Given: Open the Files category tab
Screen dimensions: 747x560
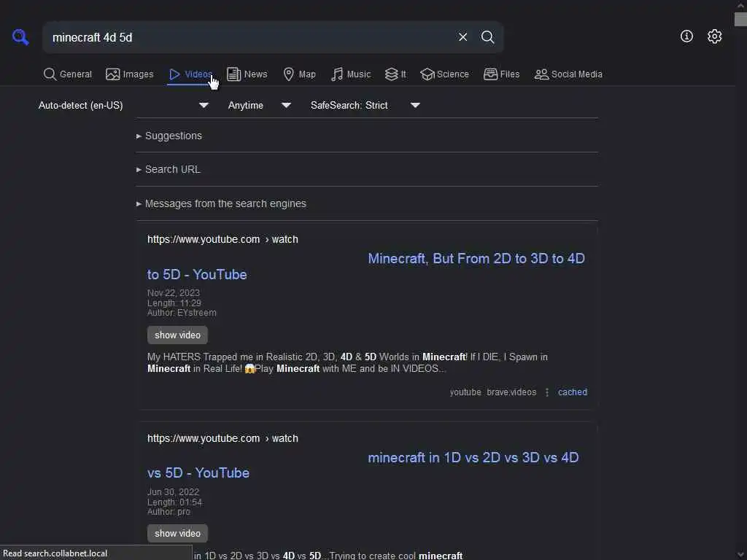Looking at the screenshot, I should (x=501, y=74).
